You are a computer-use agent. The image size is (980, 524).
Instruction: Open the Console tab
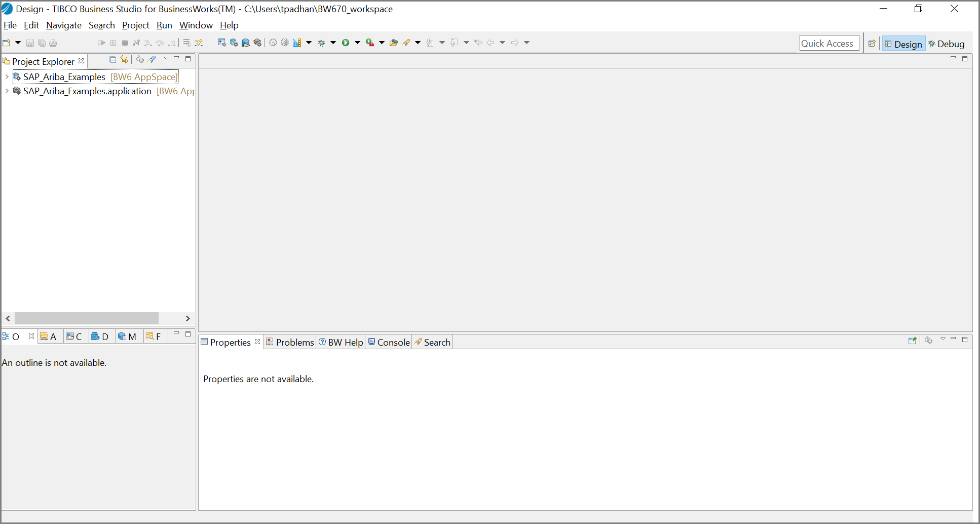click(389, 343)
